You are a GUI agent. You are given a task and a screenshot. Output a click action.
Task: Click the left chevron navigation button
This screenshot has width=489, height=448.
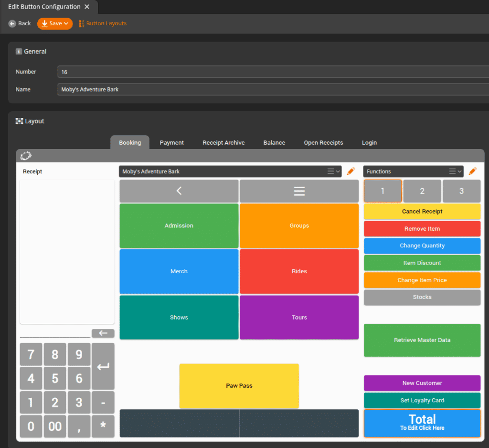click(x=179, y=191)
